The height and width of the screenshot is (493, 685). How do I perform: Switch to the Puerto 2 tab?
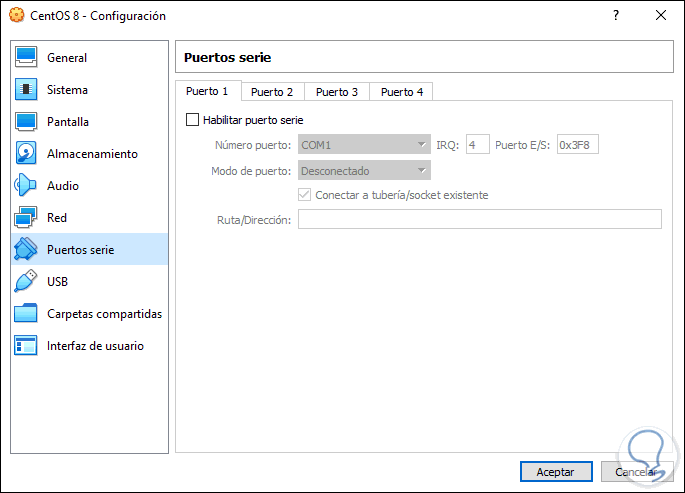pyautogui.click(x=272, y=92)
